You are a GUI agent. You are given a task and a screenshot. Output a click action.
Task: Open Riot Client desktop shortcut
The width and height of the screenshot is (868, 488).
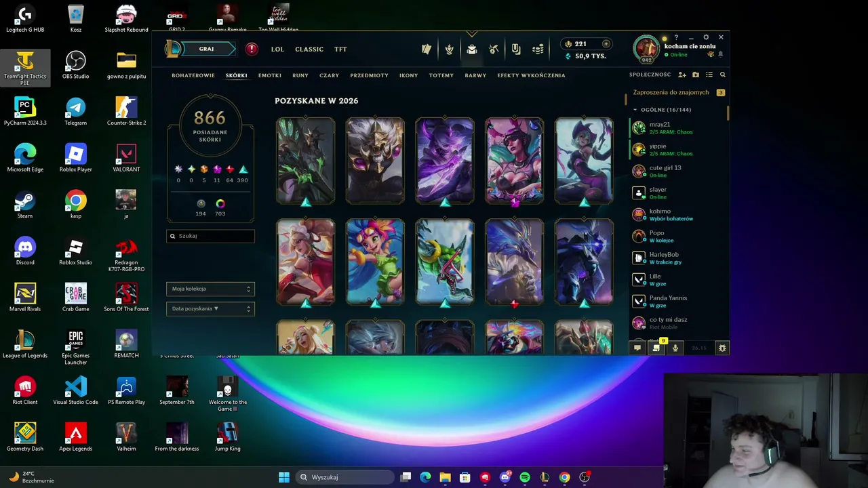(25, 391)
